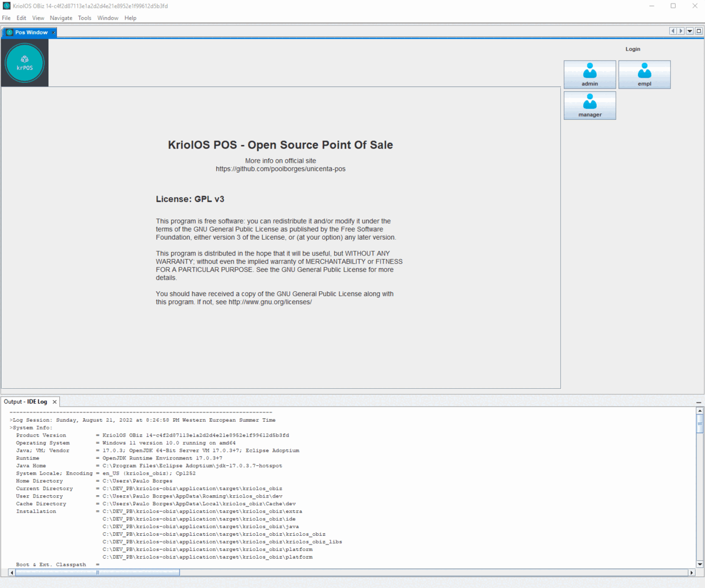
Task: Open the View menu
Action: (38, 18)
